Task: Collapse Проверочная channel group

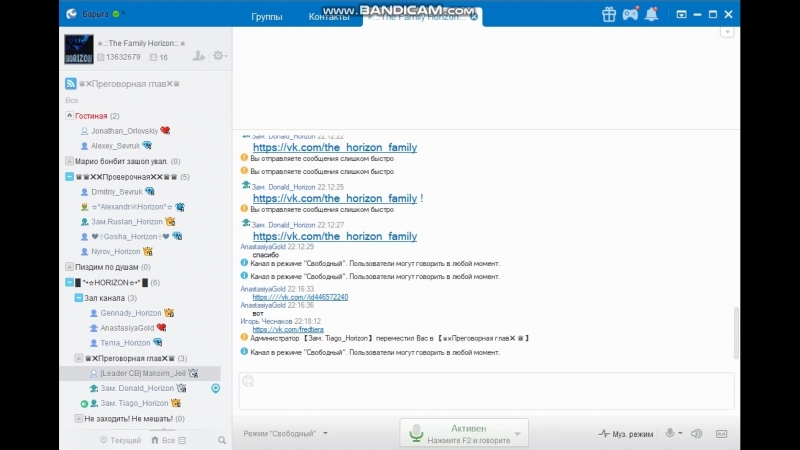Action: [x=69, y=177]
